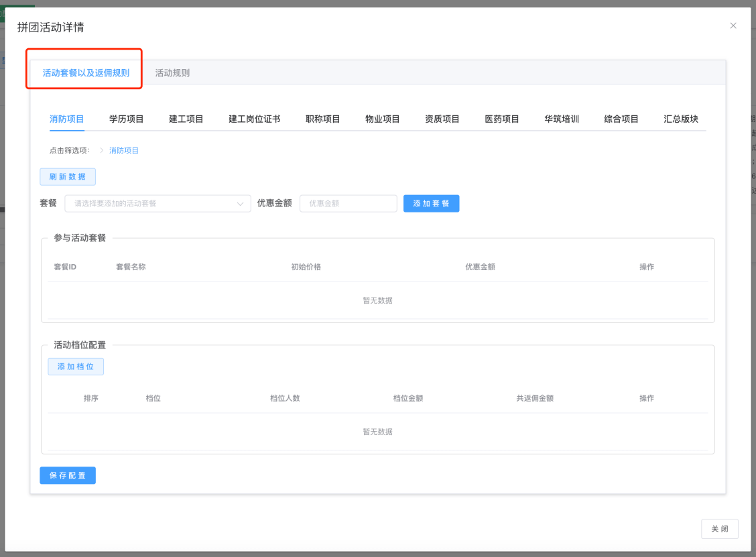The image size is (756, 557).
Task: Open the 资质项目 tab
Action: pyautogui.click(x=442, y=119)
